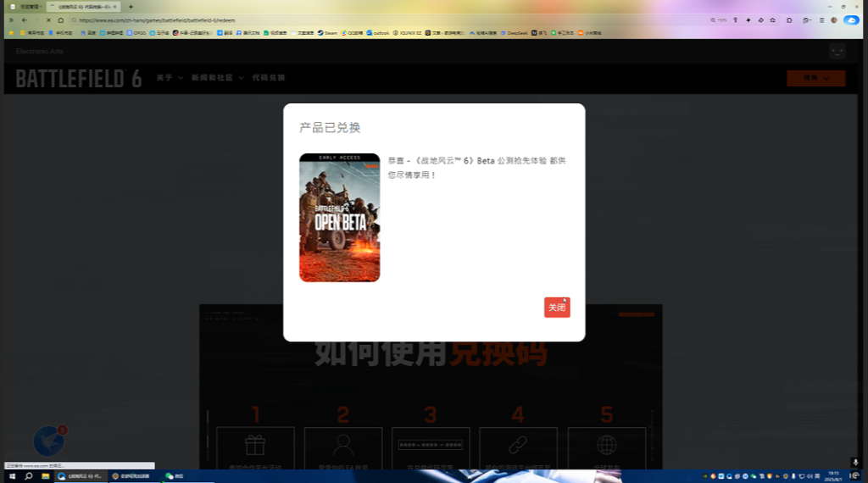868x483 pixels.
Task: Click the lightning bolt speed icon
Action: [x=748, y=20]
